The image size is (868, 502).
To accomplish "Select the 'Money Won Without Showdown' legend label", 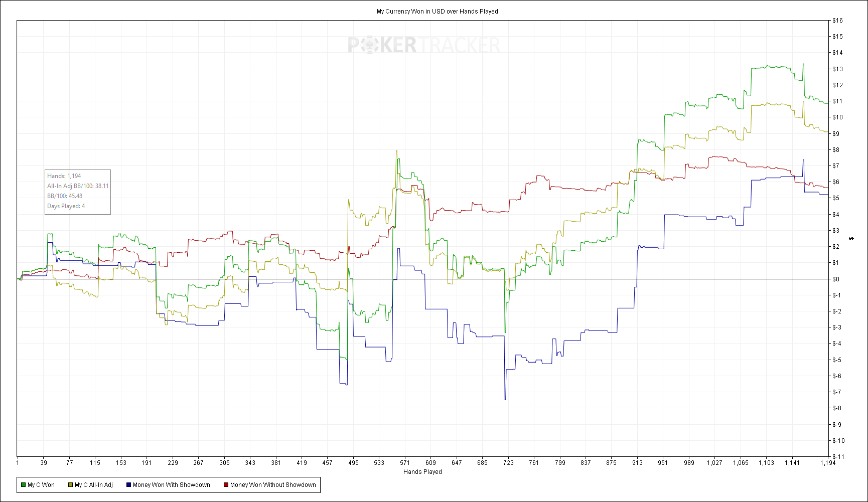I will tap(273, 485).
